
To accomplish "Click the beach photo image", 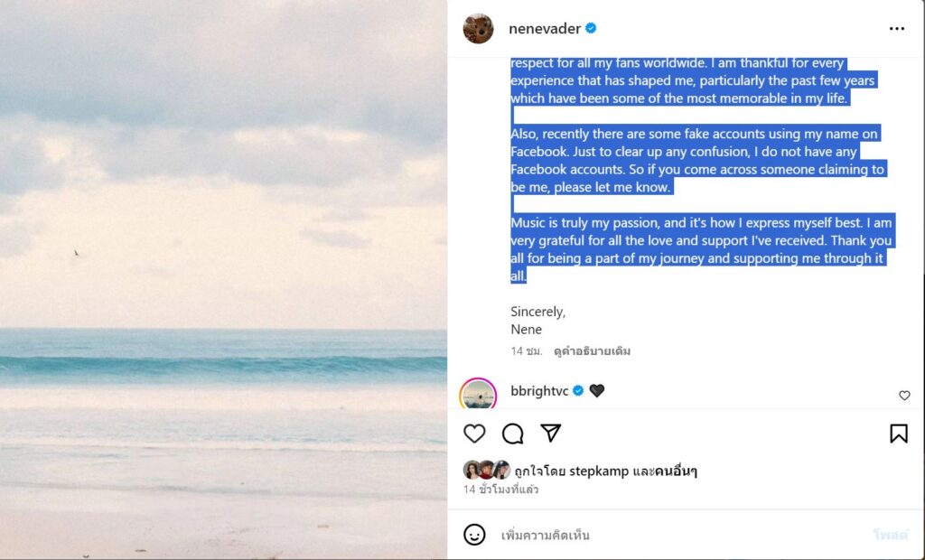I will [223, 280].
